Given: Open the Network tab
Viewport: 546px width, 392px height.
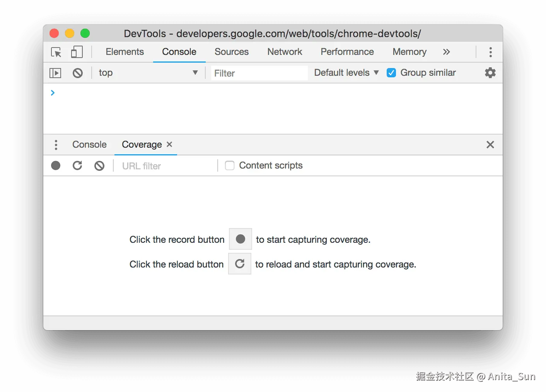Looking at the screenshot, I should 285,52.
